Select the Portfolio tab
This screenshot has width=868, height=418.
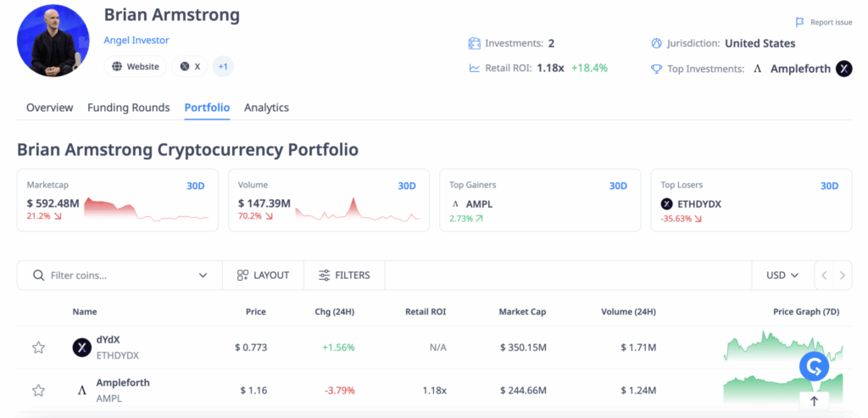click(x=207, y=108)
